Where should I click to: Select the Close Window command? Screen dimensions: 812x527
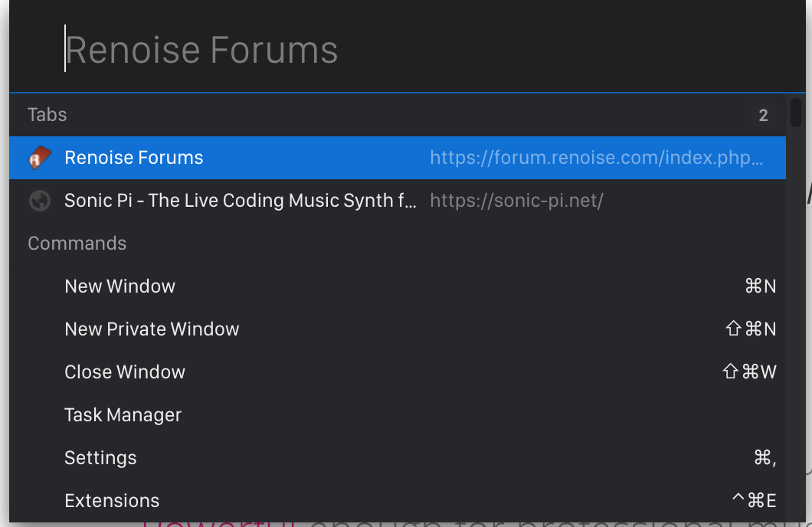(398, 372)
